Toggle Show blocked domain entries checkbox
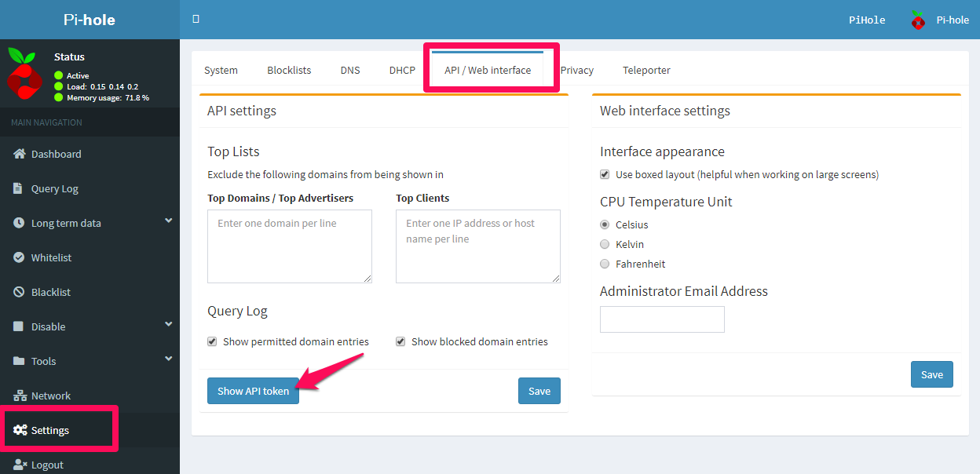The width and height of the screenshot is (980, 474). point(400,341)
